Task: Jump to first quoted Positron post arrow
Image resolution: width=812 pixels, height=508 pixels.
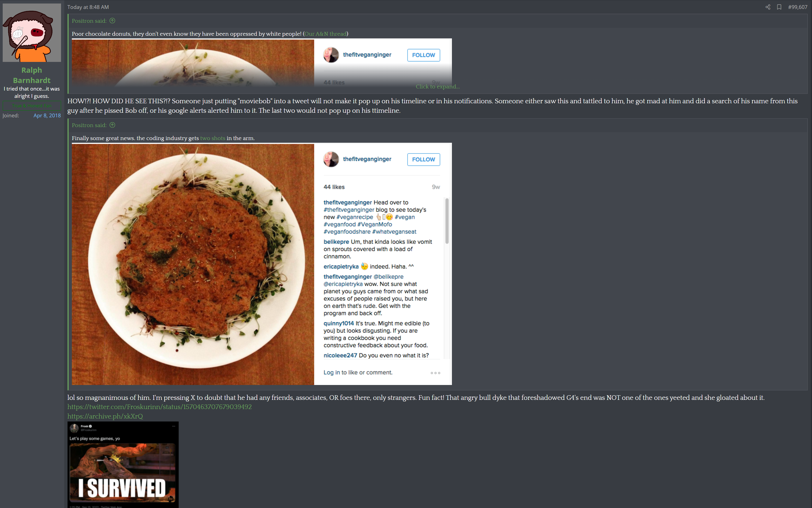Action: click(x=112, y=21)
